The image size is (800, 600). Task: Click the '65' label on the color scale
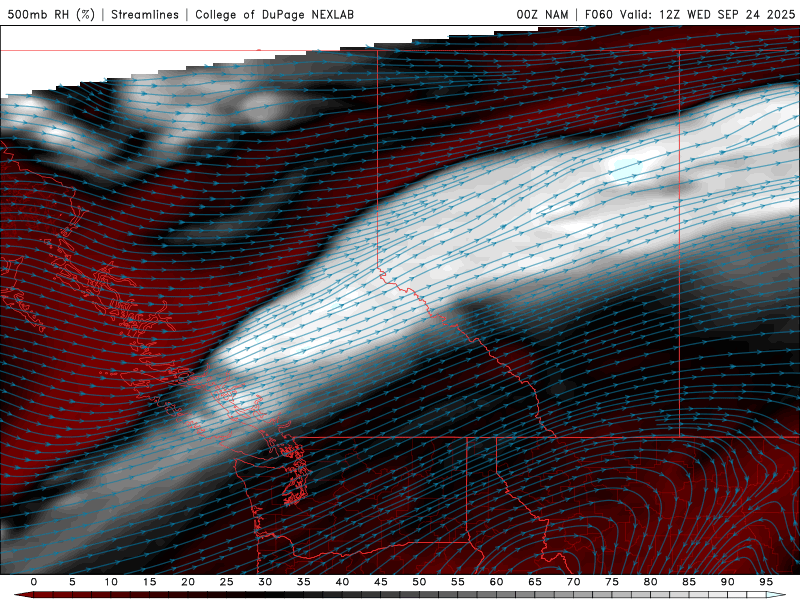pyautogui.click(x=535, y=582)
